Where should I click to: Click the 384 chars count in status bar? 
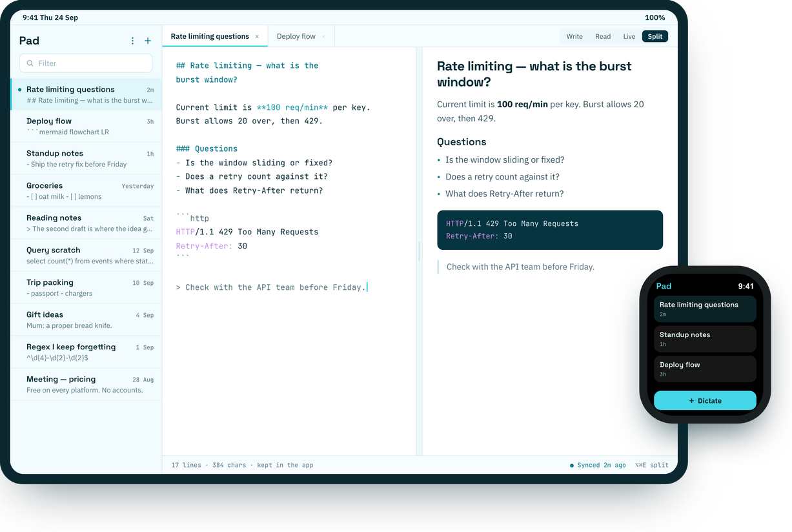pyautogui.click(x=228, y=465)
